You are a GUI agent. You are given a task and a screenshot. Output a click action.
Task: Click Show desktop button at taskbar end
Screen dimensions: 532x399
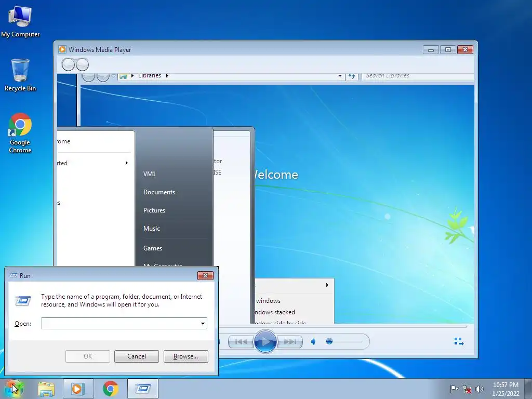[528, 389]
